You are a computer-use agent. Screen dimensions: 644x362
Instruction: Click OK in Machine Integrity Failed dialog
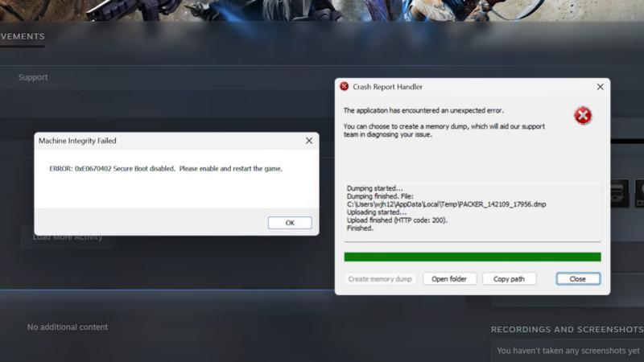(x=290, y=223)
